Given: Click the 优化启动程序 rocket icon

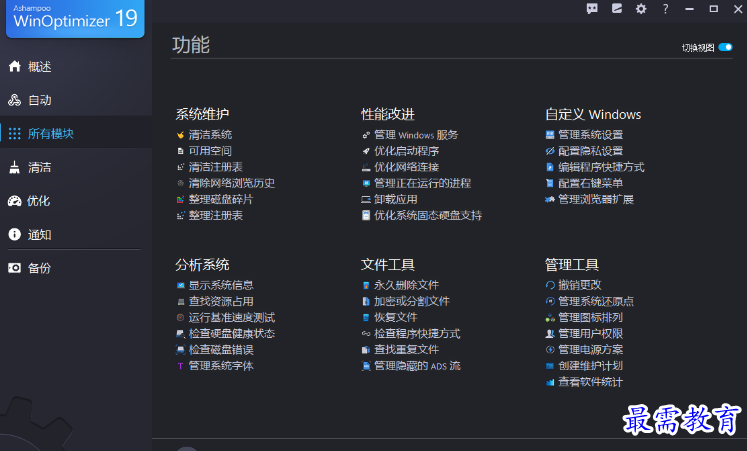Looking at the screenshot, I should [366, 151].
